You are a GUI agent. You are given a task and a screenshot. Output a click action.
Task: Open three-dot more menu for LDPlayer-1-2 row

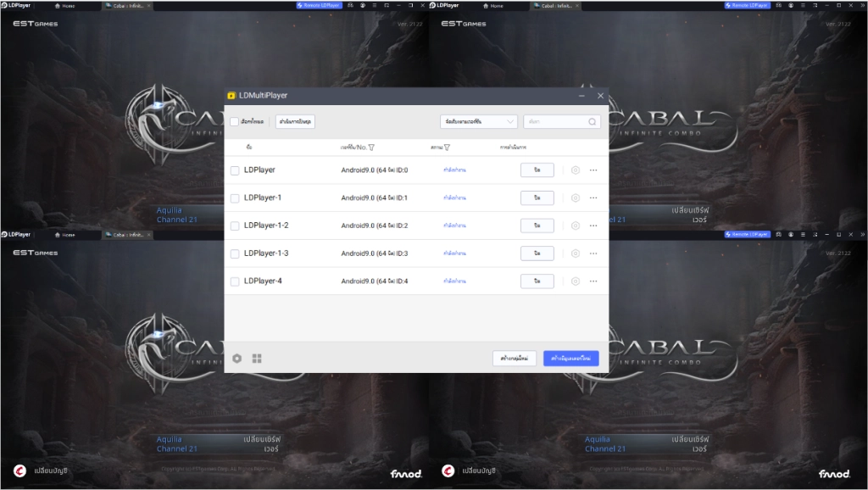point(593,226)
